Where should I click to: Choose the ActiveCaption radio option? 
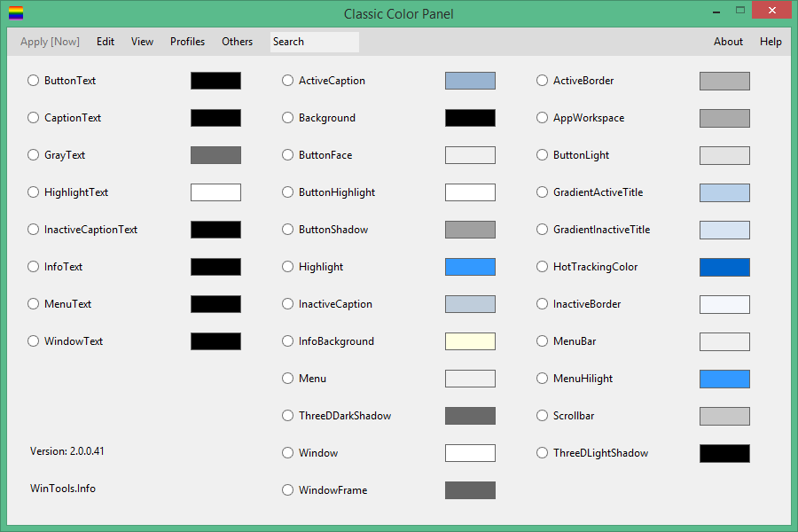click(288, 81)
